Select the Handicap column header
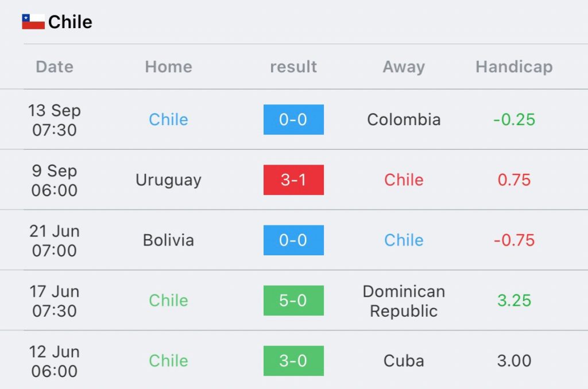This screenshot has width=588, height=389. pyautogui.click(x=514, y=67)
